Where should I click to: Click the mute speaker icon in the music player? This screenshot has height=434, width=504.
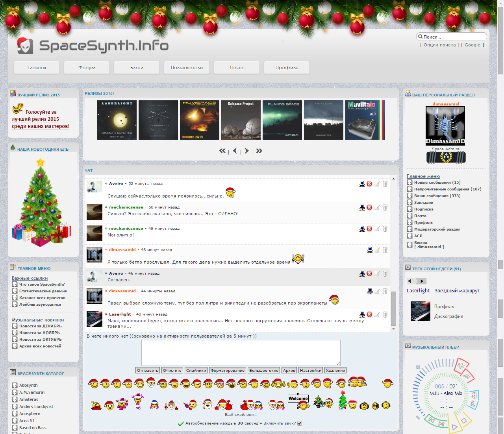click(461, 366)
